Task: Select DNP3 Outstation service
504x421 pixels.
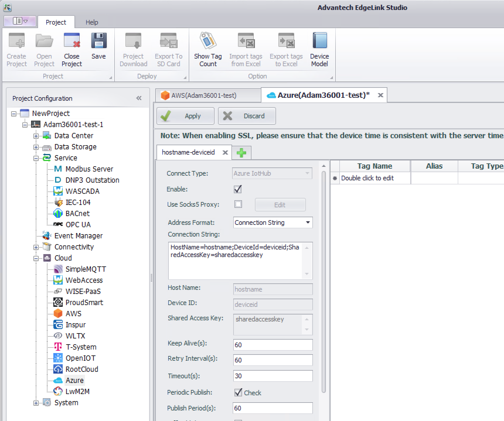Action: [x=92, y=180]
